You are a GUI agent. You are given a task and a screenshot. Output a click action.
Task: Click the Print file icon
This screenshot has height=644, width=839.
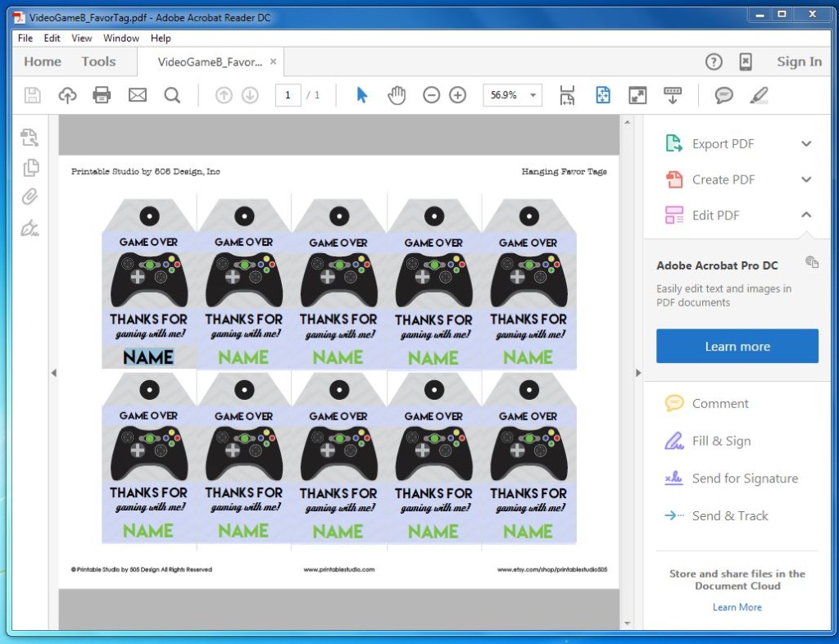tap(101, 95)
